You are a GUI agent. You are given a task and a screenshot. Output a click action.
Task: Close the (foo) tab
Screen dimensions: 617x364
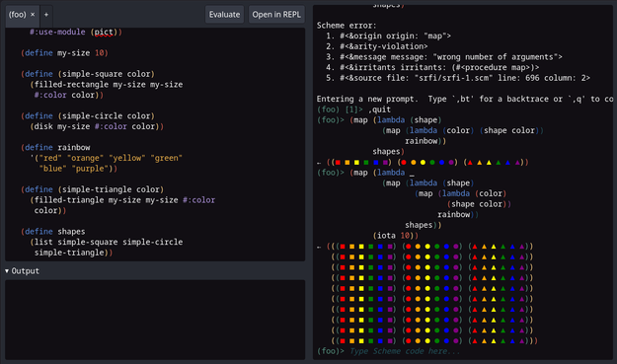coord(33,15)
